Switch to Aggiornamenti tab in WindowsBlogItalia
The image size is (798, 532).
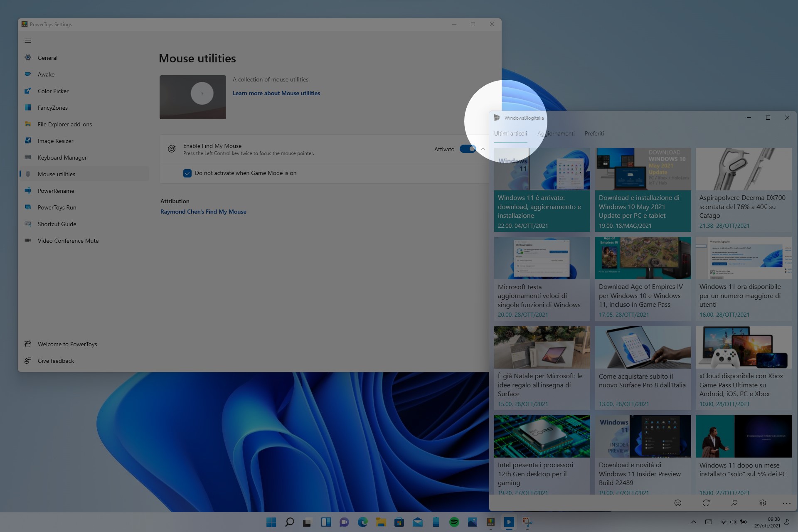(x=556, y=133)
